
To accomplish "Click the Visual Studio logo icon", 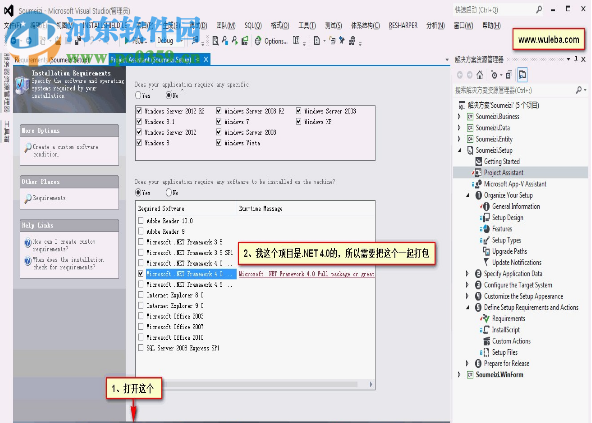I will 8,11.
